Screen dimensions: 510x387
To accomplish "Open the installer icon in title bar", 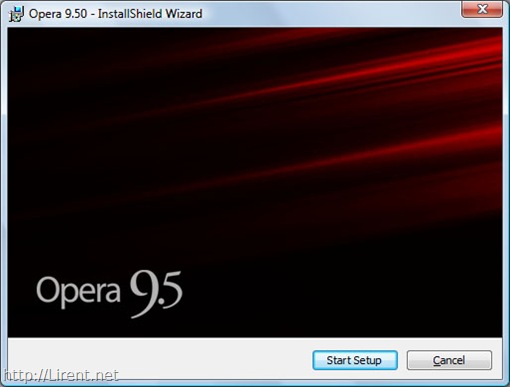I will pyautogui.click(x=16, y=14).
